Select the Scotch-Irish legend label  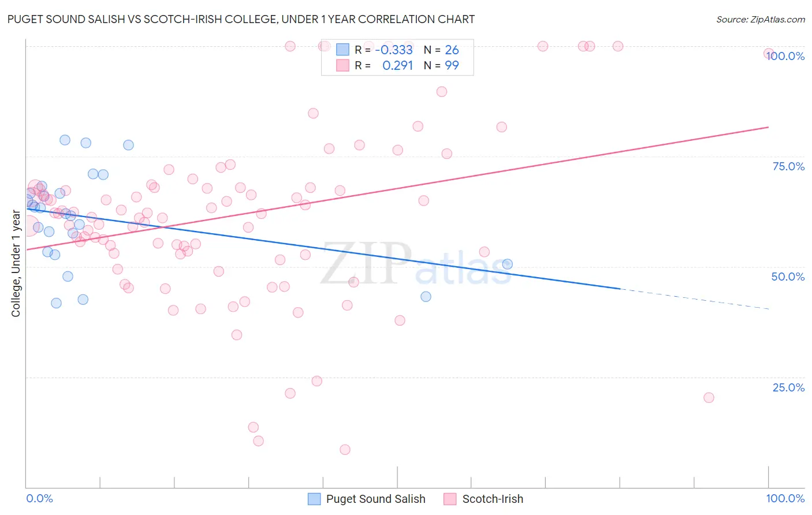point(493,499)
